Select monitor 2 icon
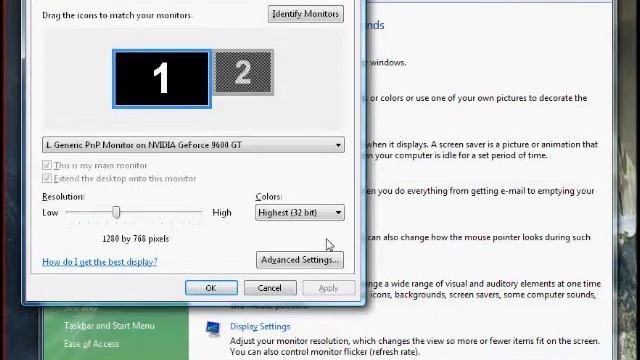 pyautogui.click(x=243, y=73)
